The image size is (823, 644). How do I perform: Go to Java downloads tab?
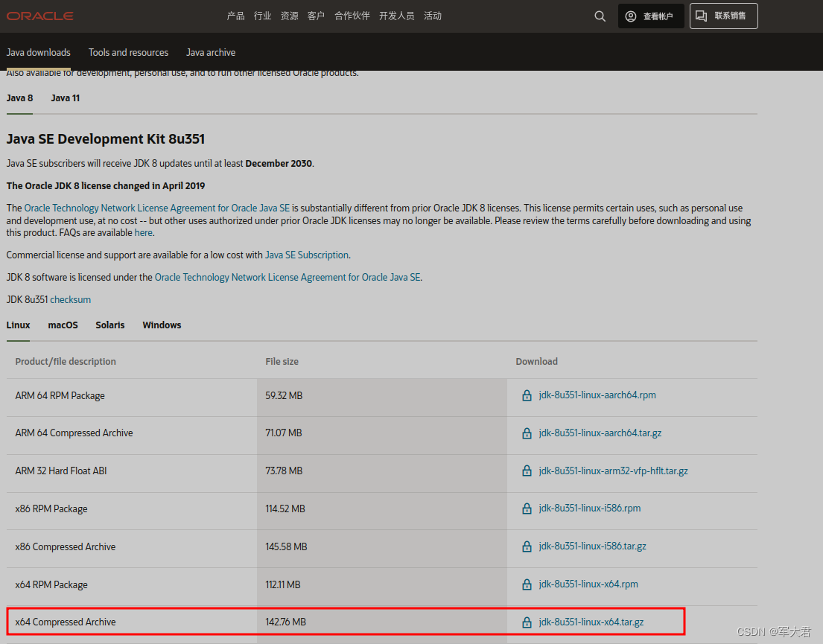(x=38, y=52)
